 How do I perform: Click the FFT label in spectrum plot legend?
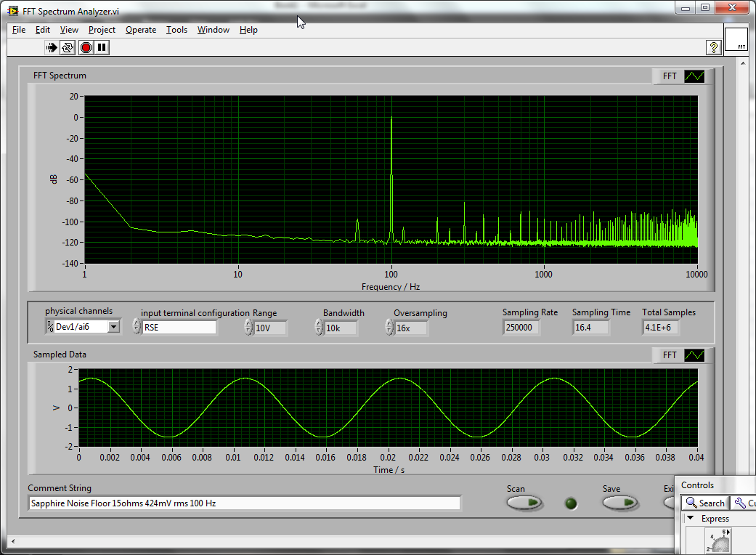point(669,76)
